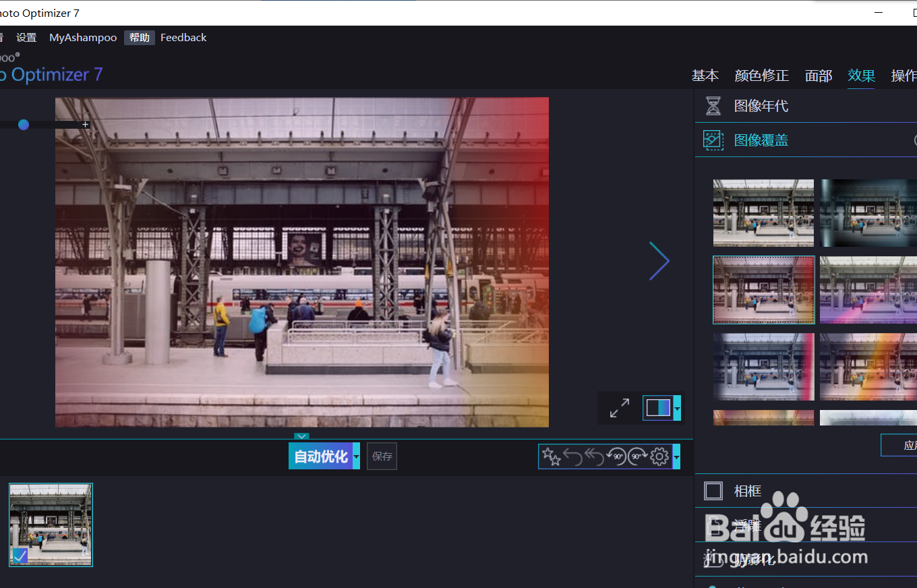The width and height of the screenshot is (917, 588).
Task: Click the hourglass icon for 图像年代
Action: 713,106
